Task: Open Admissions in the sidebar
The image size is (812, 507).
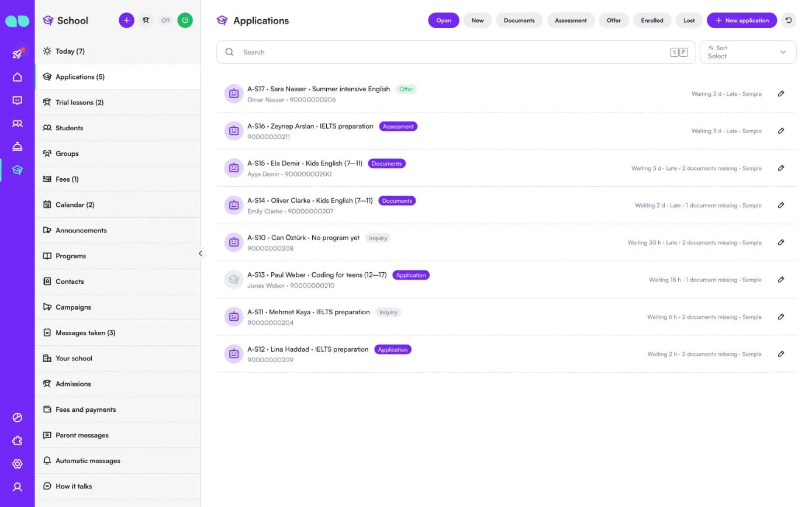Action: [118, 384]
